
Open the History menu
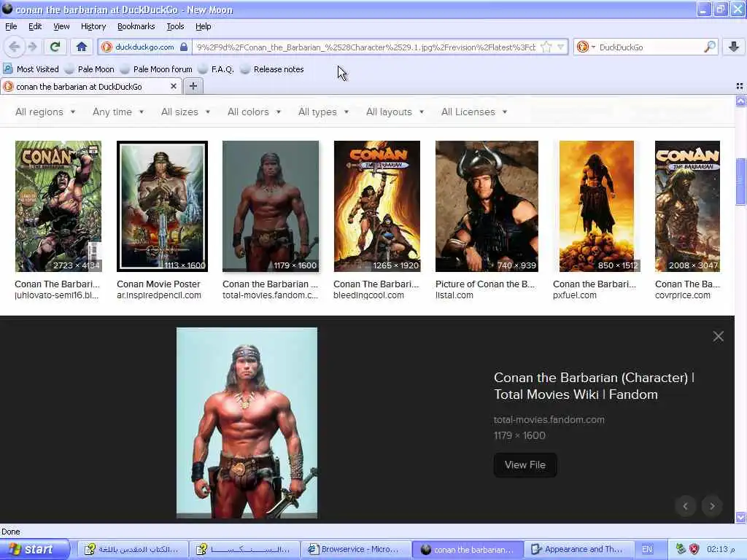click(93, 27)
